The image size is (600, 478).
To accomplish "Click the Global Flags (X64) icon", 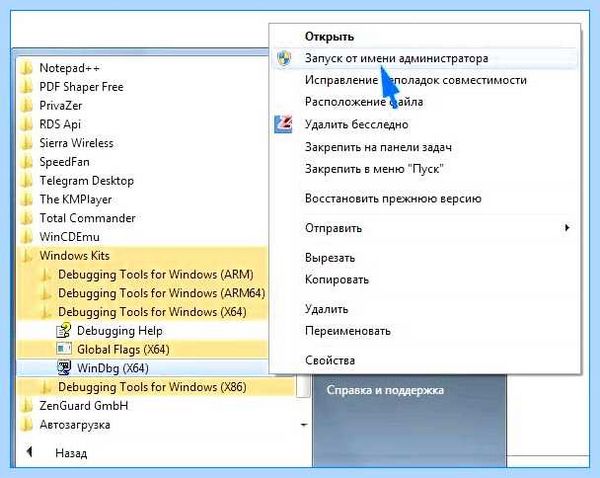I will tap(64, 349).
